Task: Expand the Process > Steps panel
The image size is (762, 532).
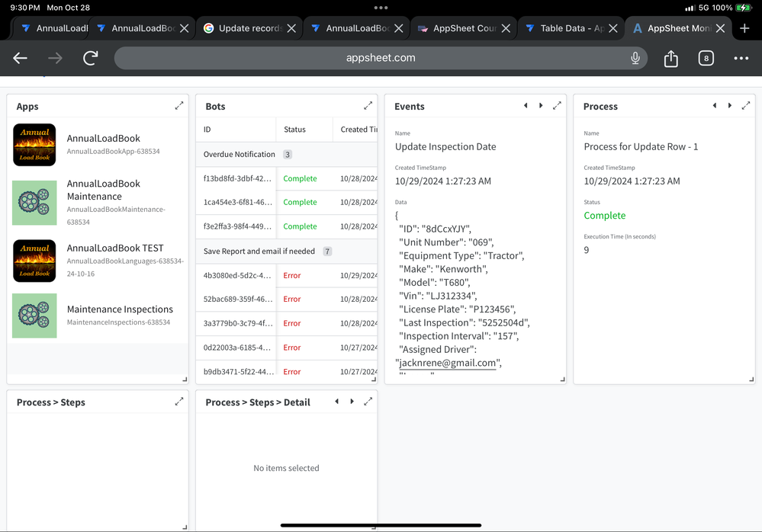Action: click(x=179, y=402)
